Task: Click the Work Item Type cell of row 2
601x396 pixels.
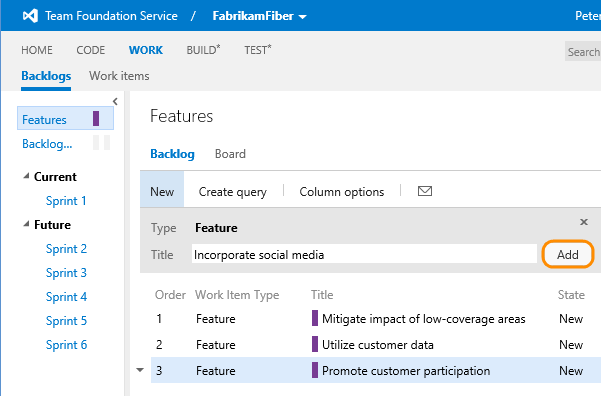Action: click(x=215, y=345)
